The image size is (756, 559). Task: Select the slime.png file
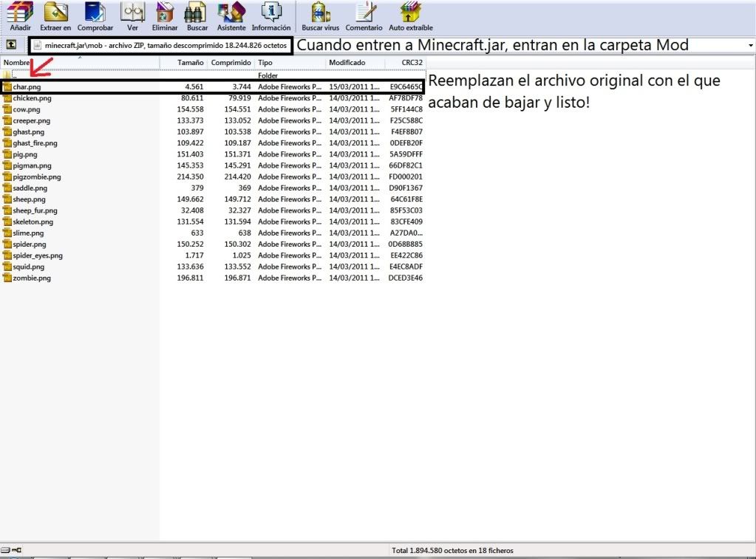click(x=213, y=233)
